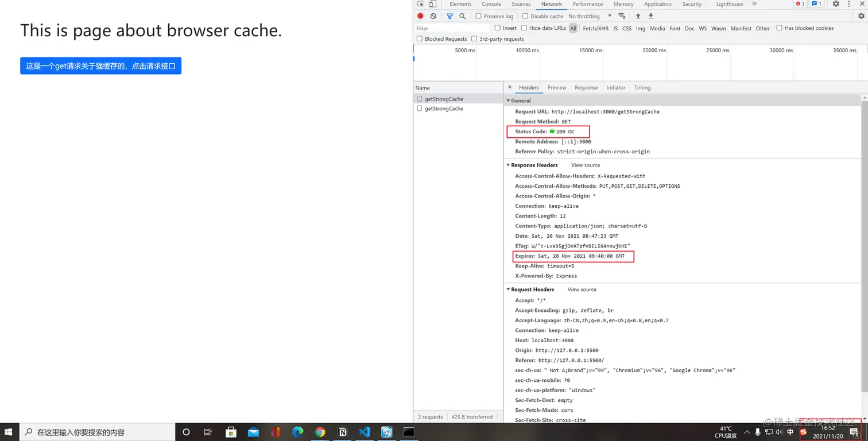Open the Mail app from taskbar
Screen dimensions: 868x441
click(x=253, y=432)
